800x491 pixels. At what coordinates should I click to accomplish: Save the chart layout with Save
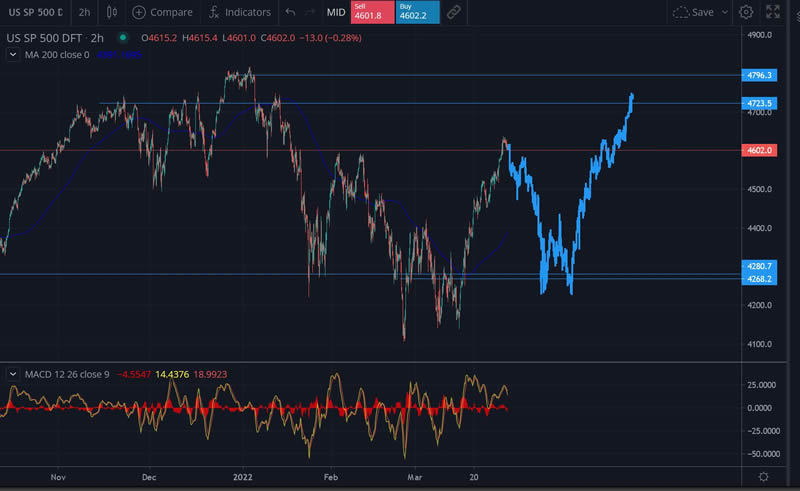click(x=694, y=12)
